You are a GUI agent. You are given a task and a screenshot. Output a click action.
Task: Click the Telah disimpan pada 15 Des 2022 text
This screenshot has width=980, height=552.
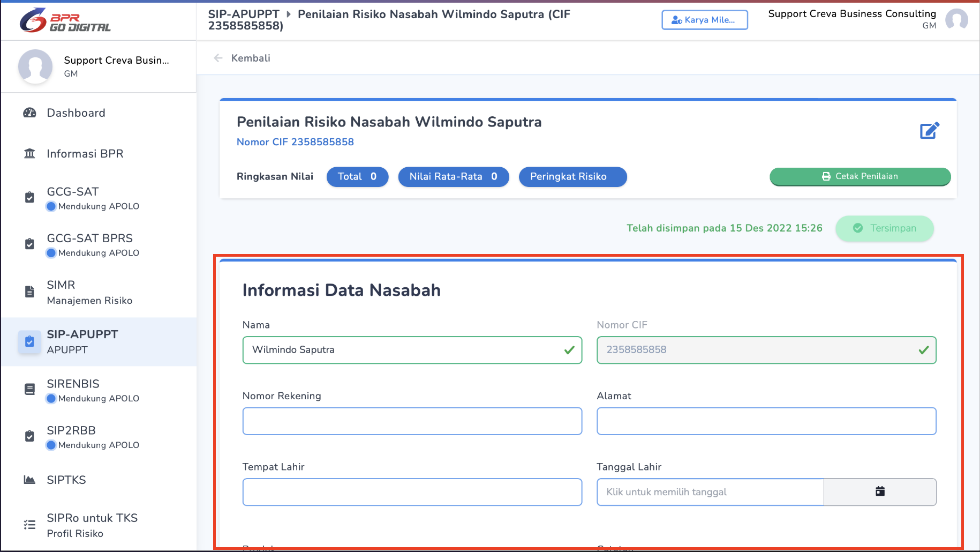(x=725, y=228)
